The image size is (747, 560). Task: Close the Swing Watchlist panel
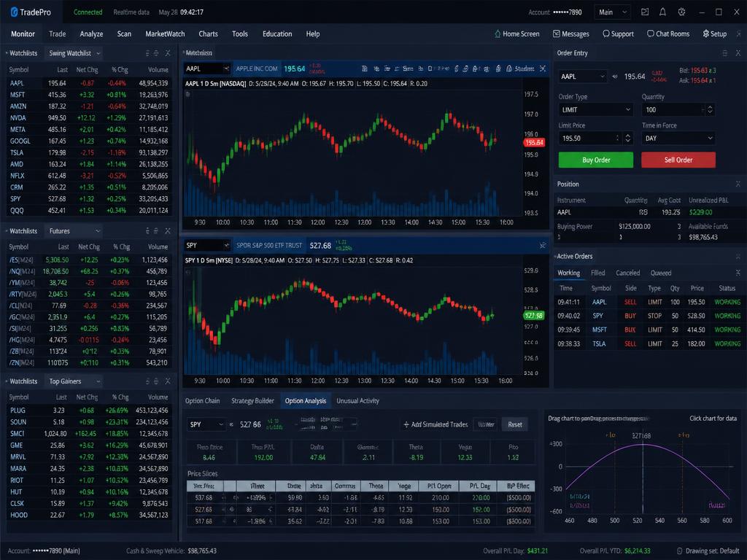[168, 52]
